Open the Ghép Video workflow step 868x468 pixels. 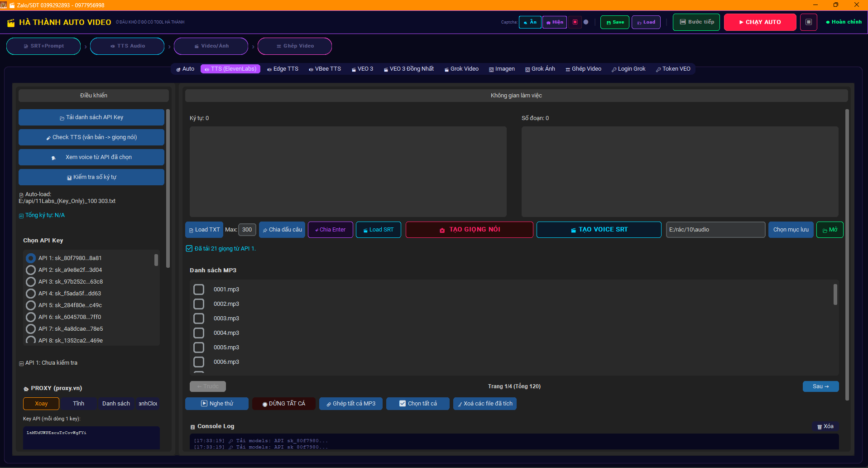tap(295, 46)
